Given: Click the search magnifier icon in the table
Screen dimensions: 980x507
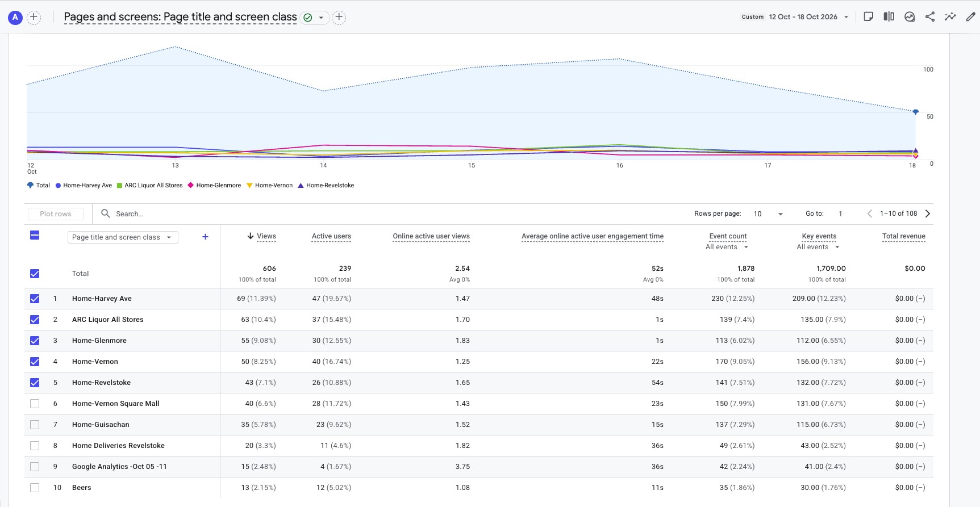Looking at the screenshot, I should (x=106, y=213).
